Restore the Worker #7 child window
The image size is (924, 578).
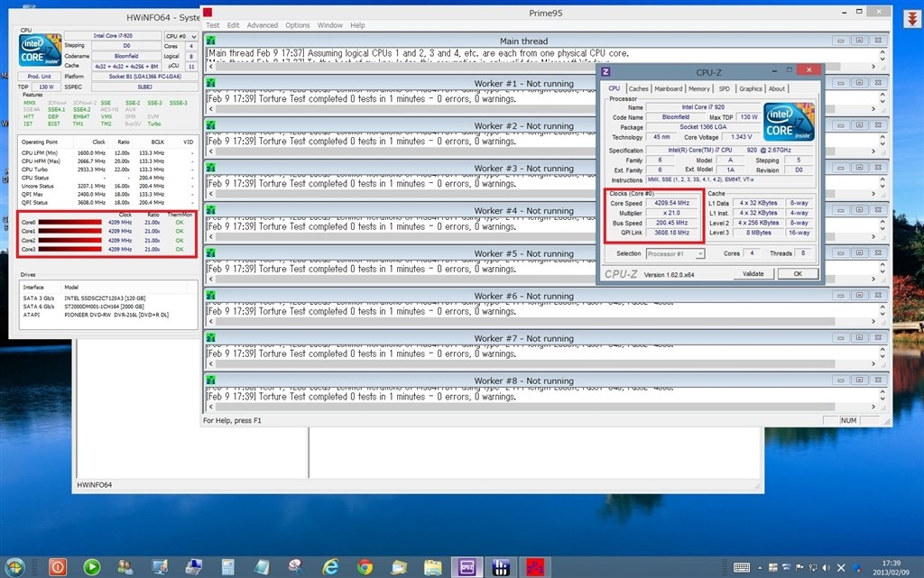(860, 338)
